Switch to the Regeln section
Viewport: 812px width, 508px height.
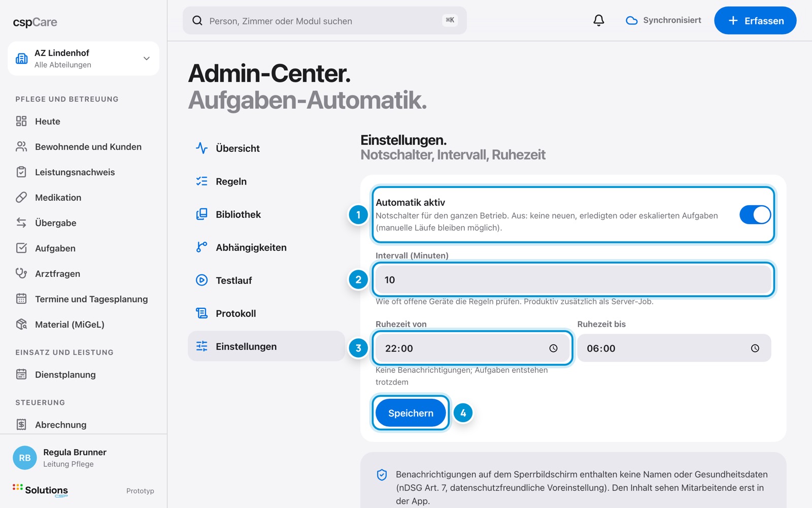(266, 181)
